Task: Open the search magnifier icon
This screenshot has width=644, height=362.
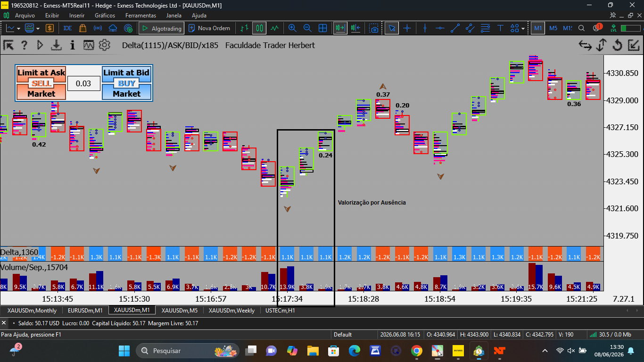Action: click(x=581, y=28)
